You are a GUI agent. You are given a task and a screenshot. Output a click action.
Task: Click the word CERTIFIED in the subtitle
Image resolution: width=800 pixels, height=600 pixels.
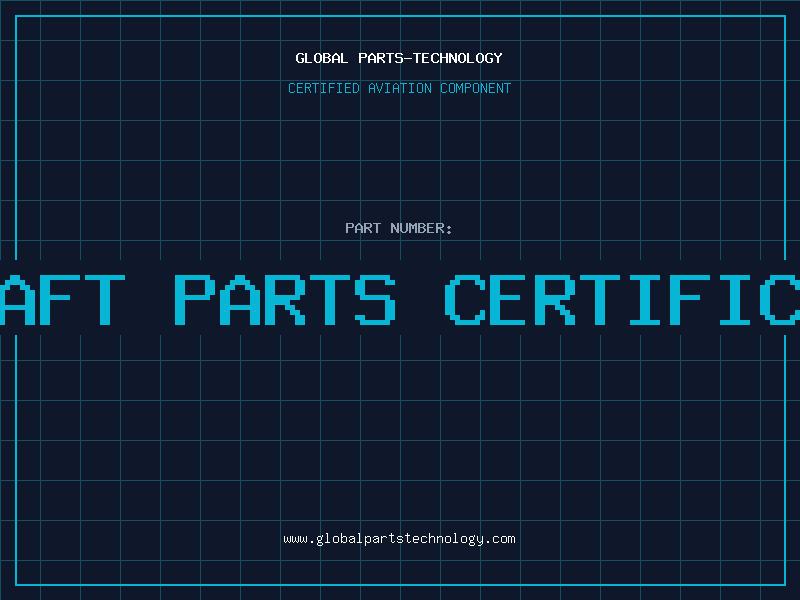click(324, 88)
